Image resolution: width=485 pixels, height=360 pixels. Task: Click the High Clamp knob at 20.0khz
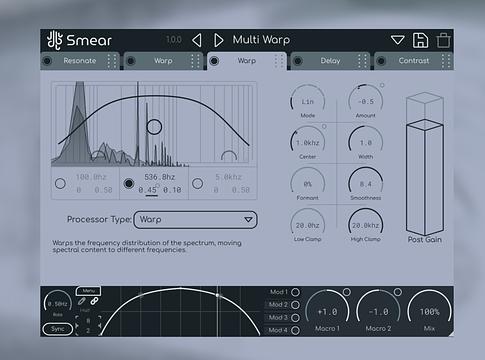tap(366, 225)
